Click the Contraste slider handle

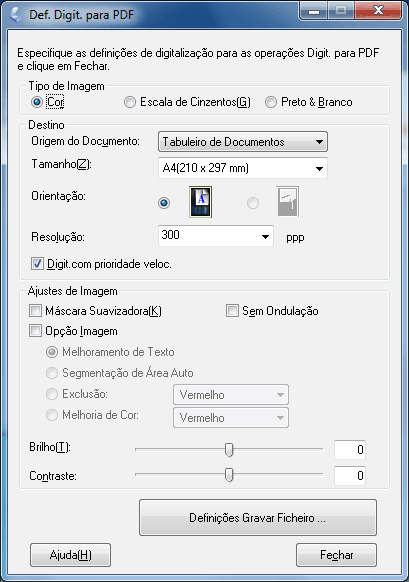(x=229, y=475)
